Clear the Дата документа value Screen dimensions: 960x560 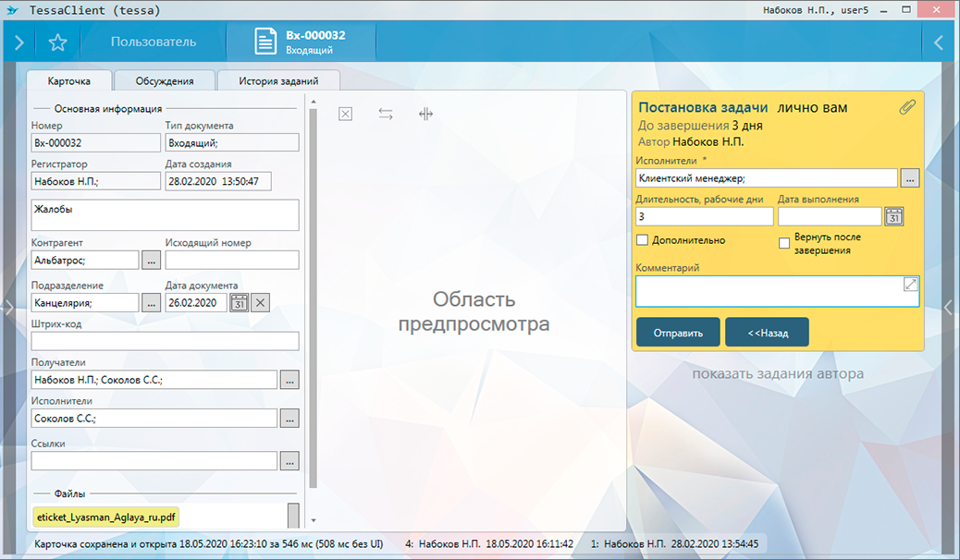[x=261, y=302]
